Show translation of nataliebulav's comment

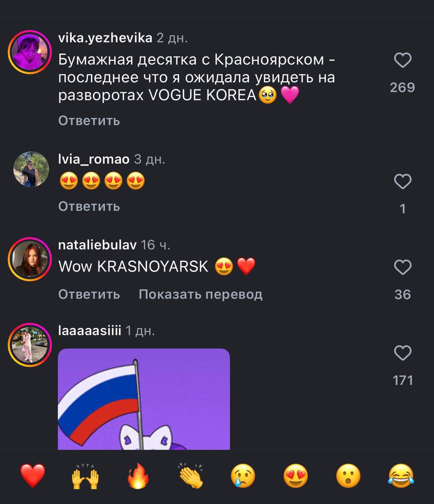[200, 294]
